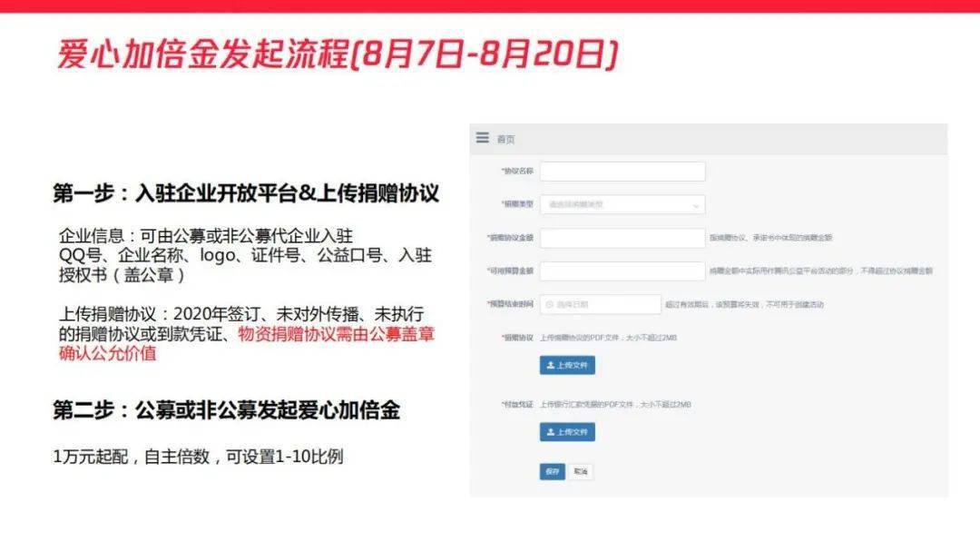
Task: Click the 第一步 heading about 入驻企业开放平台
Action: [x=246, y=193]
